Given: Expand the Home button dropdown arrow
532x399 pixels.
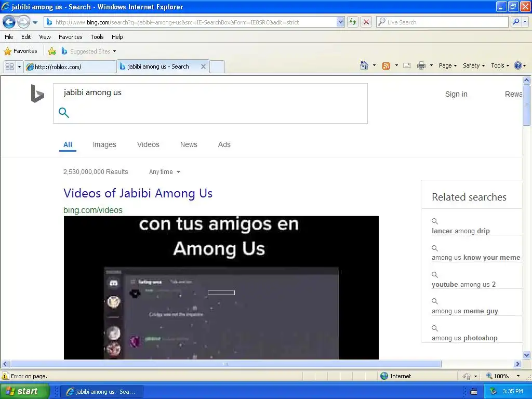Looking at the screenshot, I should tap(374, 65).
